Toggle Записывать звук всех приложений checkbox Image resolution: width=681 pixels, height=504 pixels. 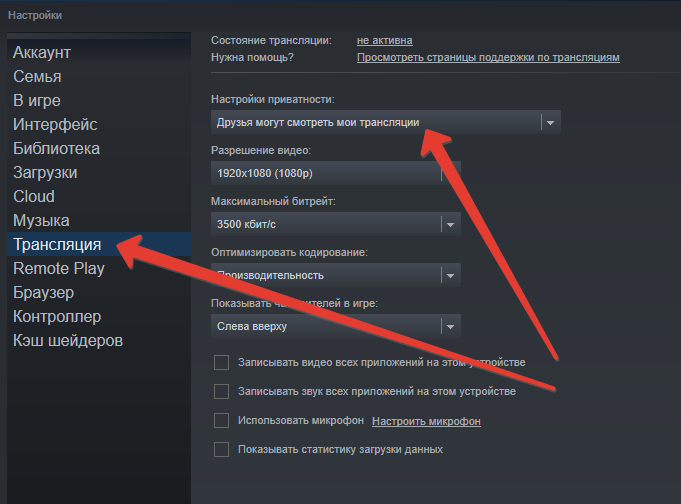222,391
